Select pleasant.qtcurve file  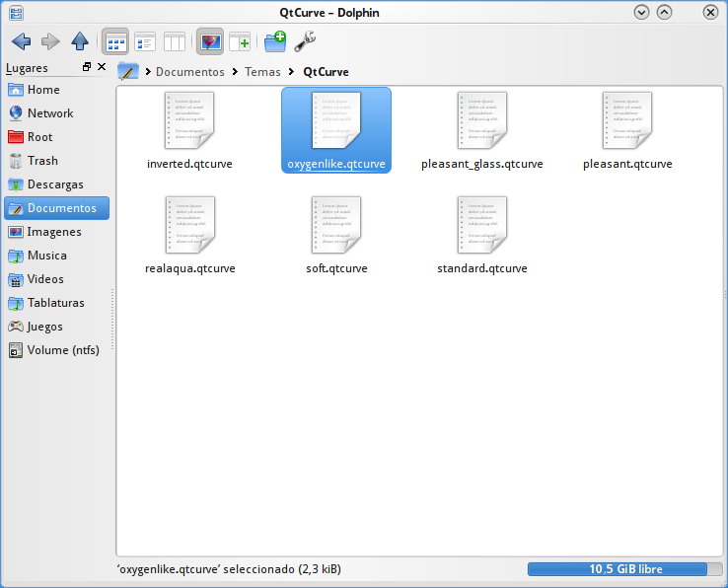click(x=627, y=130)
